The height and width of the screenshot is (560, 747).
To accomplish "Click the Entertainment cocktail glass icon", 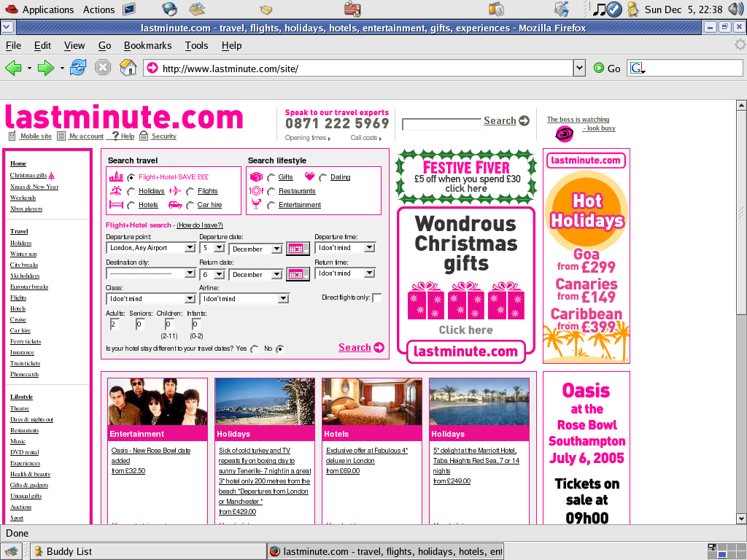I will [256, 205].
